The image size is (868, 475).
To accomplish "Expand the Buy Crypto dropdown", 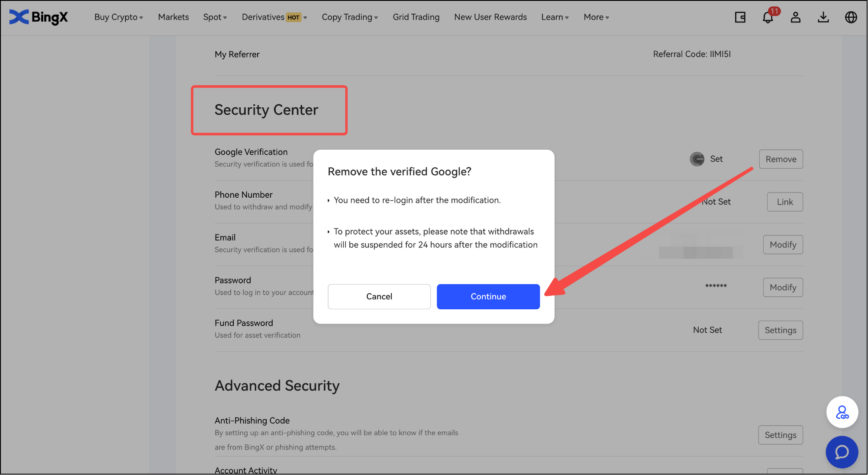I will click(x=119, y=17).
